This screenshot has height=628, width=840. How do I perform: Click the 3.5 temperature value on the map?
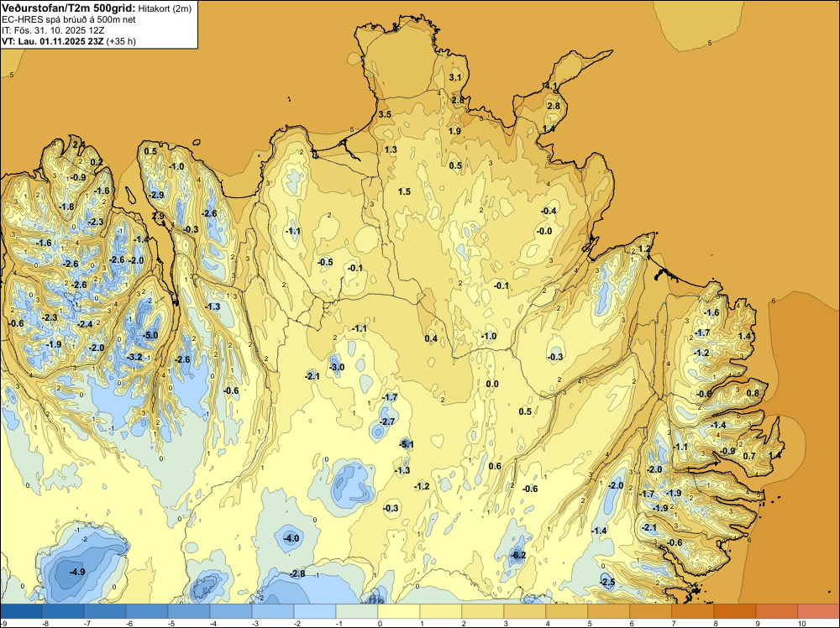click(x=385, y=114)
